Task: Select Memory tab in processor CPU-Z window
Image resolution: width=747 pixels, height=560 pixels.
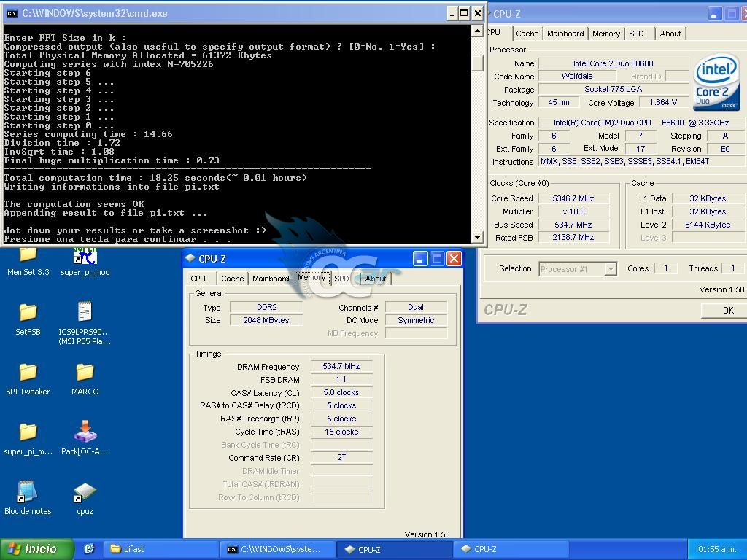Action: click(x=606, y=34)
